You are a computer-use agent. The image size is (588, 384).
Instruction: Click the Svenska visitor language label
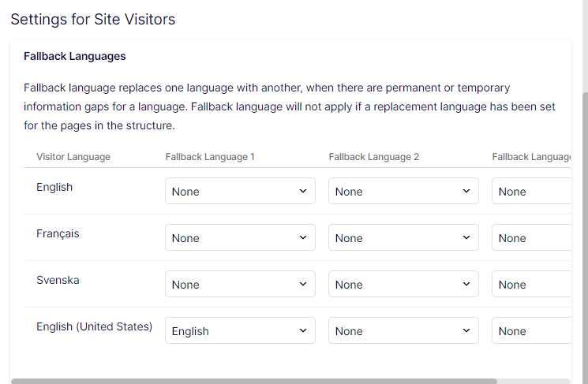[x=58, y=280]
